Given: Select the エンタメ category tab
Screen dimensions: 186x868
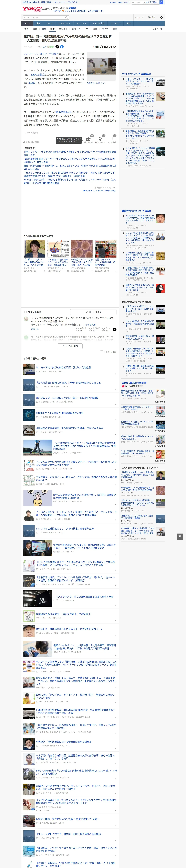Looking at the screenshot, I should coord(63,29).
